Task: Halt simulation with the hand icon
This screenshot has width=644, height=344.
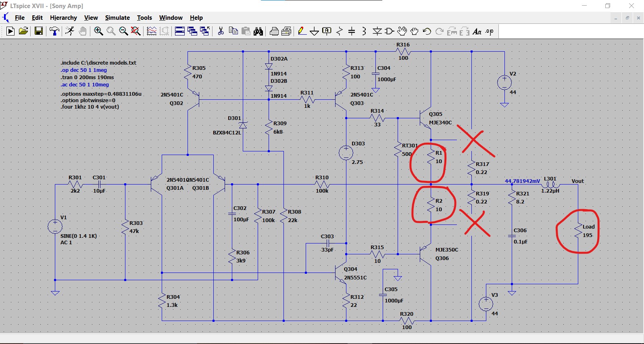Action: click(x=82, y=31)
